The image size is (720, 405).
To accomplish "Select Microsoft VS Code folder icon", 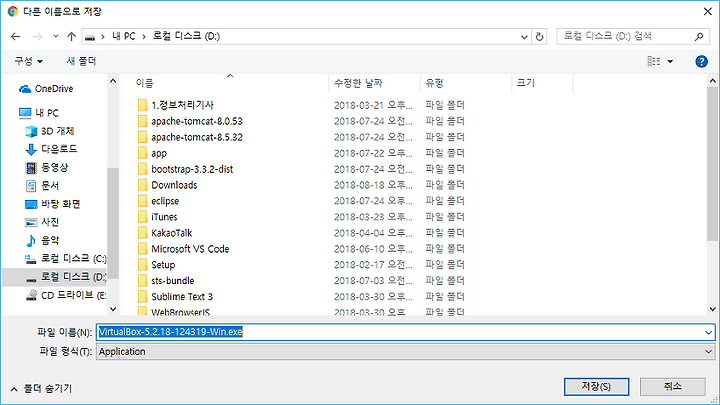I will (x=143, y=249).
